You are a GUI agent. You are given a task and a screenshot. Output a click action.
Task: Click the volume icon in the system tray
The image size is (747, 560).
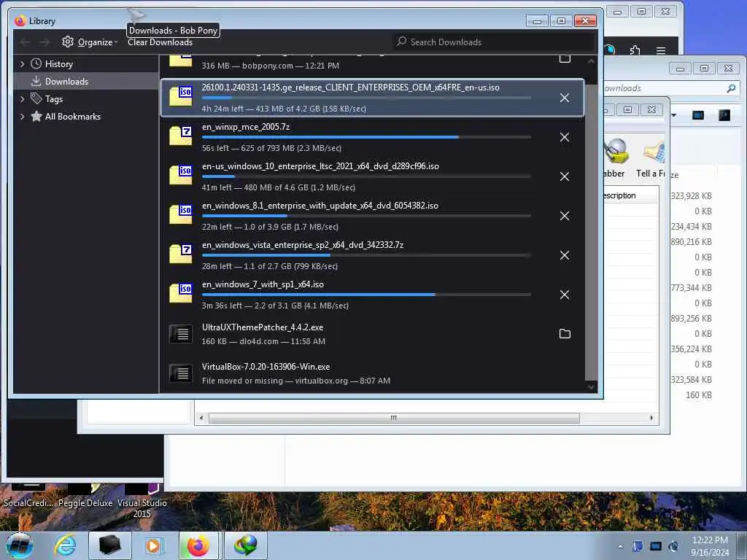(x=673, y=546)
